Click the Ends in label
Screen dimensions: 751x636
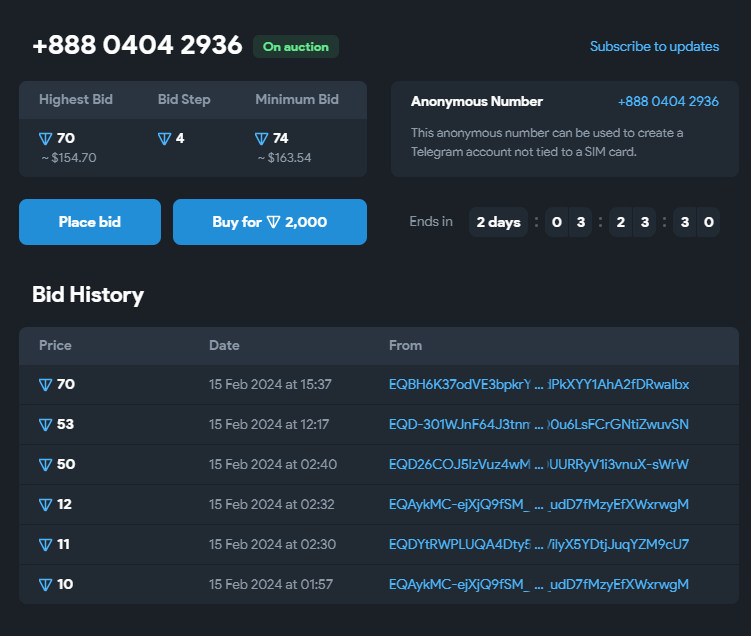point(431,221)
